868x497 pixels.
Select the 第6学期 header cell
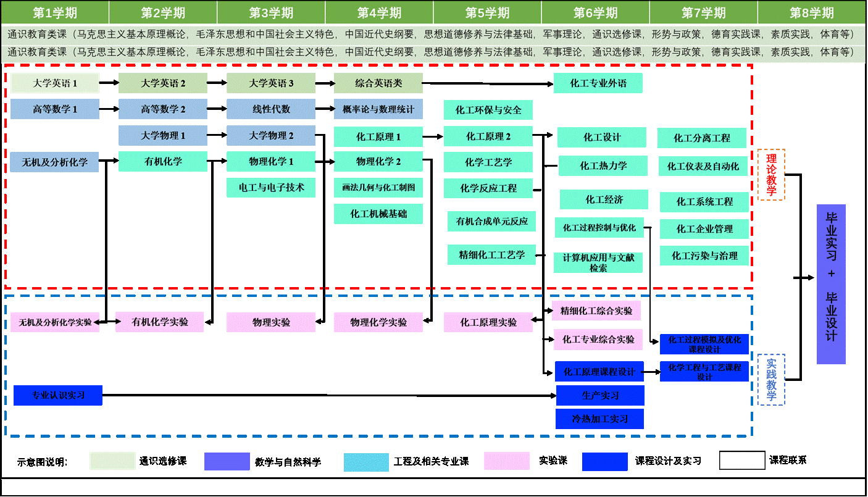tap(595, 12)
